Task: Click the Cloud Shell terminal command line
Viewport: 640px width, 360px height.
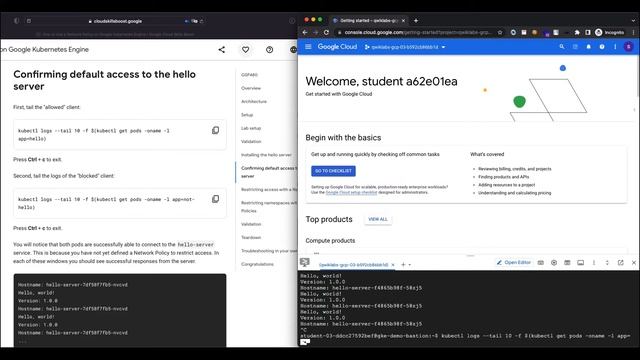Action: click(465, 336)
